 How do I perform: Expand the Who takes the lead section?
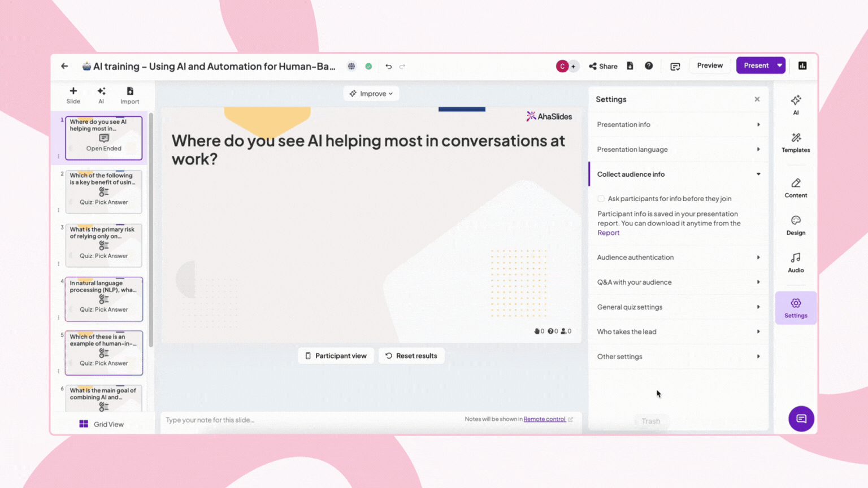(x=678, y=332)
